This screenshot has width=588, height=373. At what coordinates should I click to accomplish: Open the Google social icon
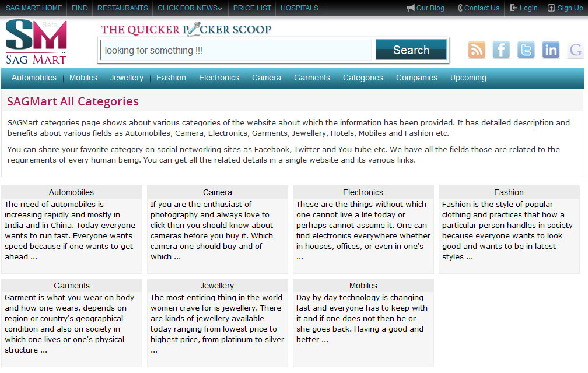click(576, 50)
